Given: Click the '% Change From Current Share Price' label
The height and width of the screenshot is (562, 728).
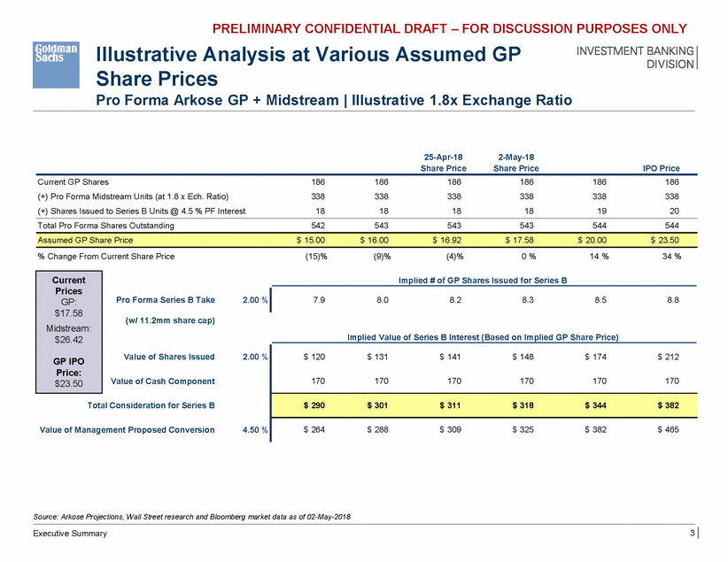Looking at the screenshot, I should (x=106, y=256).
